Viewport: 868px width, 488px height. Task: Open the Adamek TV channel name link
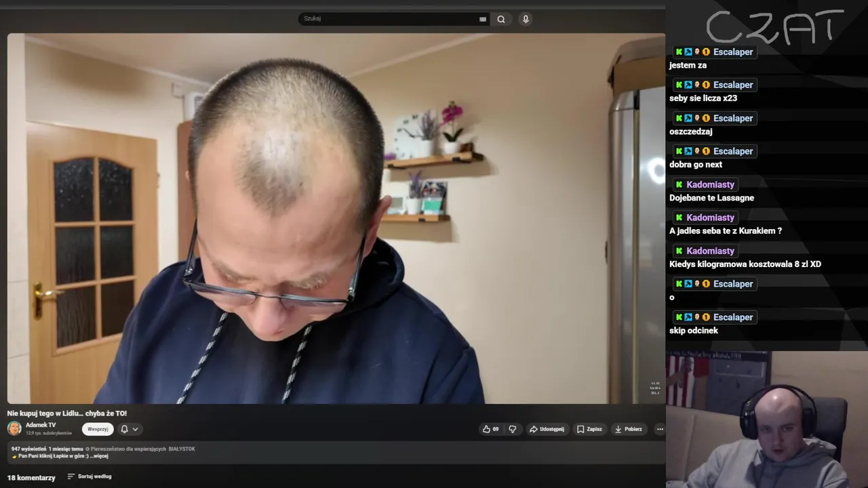tap(41, 425)
